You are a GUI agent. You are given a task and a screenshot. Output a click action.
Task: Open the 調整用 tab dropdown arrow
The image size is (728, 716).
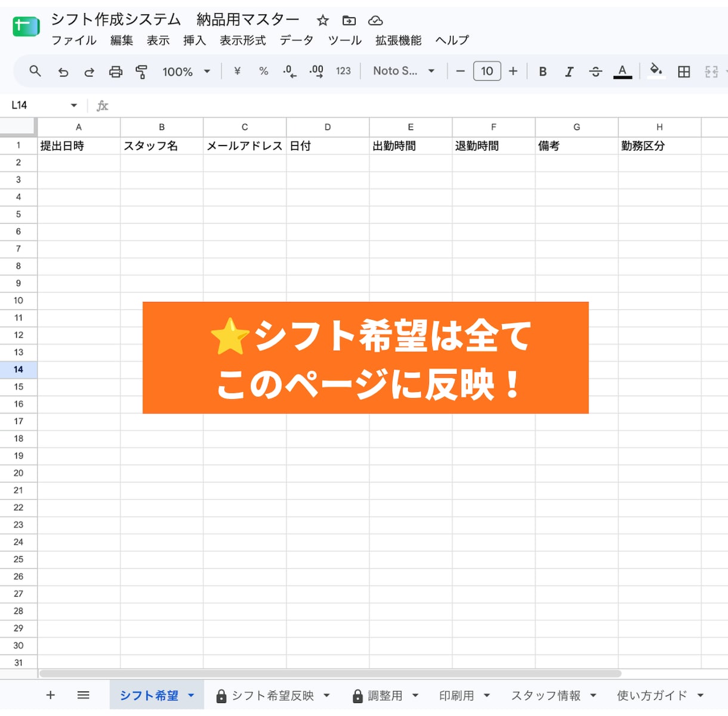[415, 696]
